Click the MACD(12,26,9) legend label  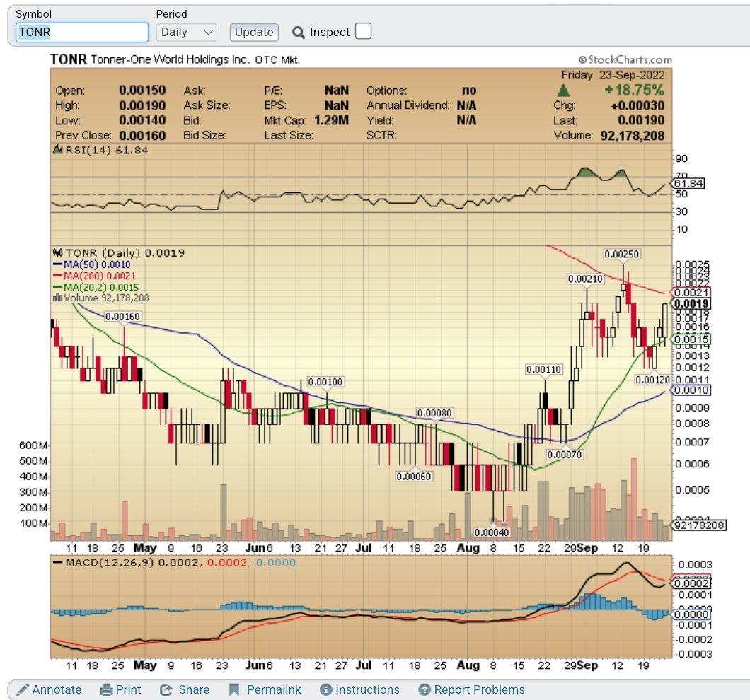pyautogui.click(x=110, y=562)
